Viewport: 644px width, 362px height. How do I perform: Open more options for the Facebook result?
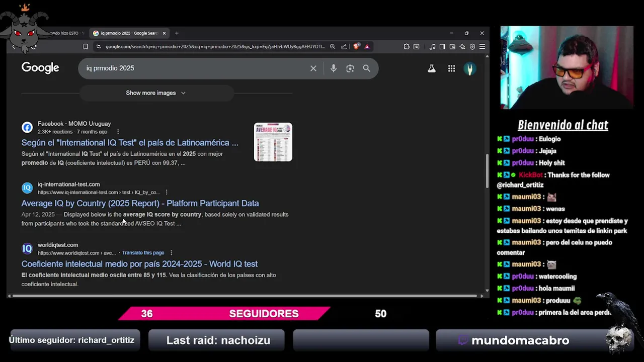click(x=118, y=132)
